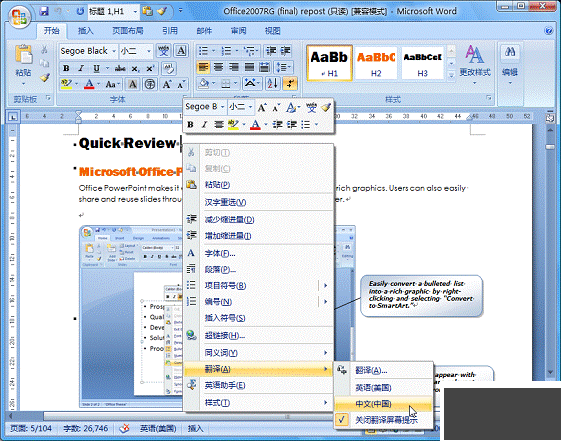Click the spelling check icon in status bar
The image size is (561, 441).
[x=124, y=428]
